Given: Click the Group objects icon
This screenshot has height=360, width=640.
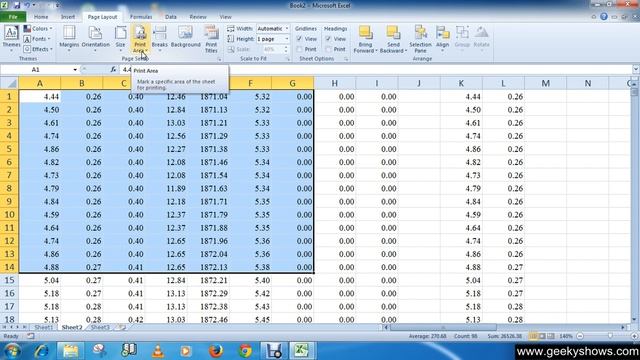Looking at the screenshot, I should click(x=462, y=33).
